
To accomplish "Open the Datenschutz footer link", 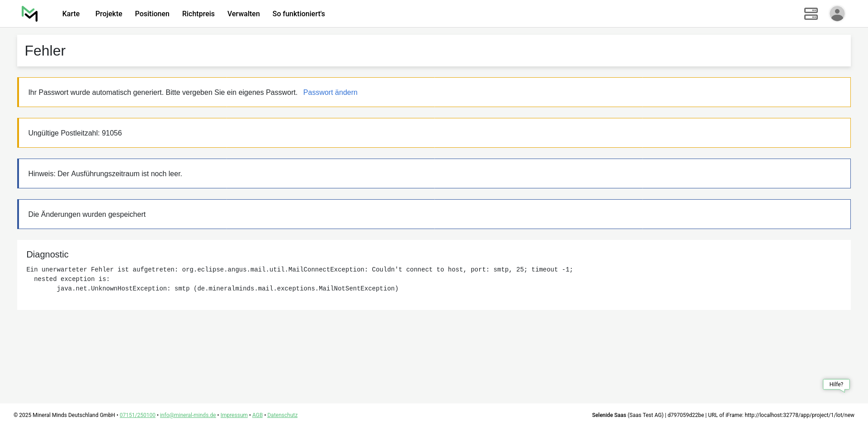I will pyautogui.click(x=282, y=415).
